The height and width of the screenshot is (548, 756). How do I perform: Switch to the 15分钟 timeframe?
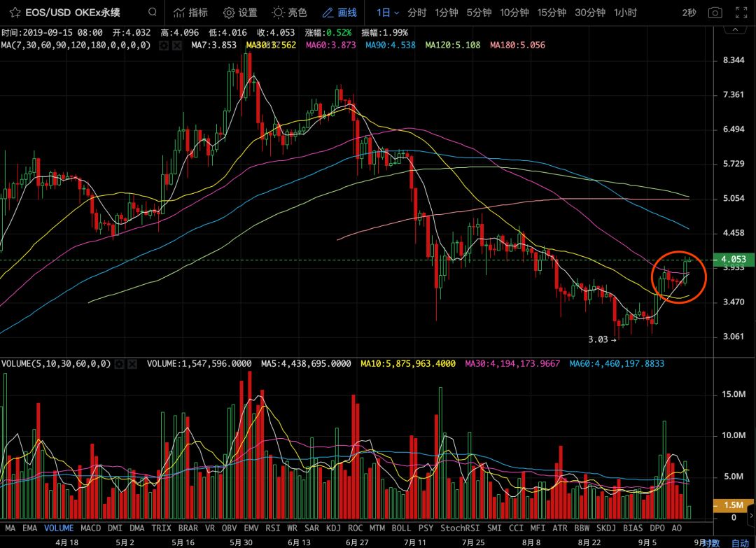552,13
